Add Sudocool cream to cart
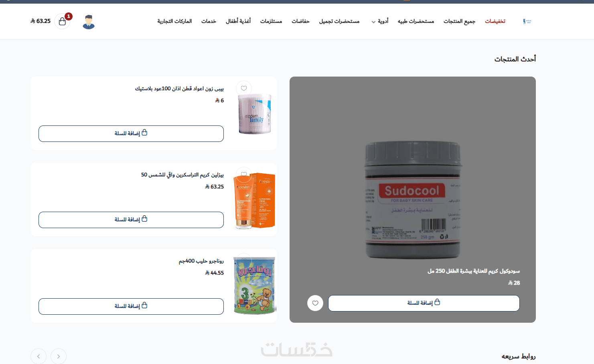 click(424, 303)
